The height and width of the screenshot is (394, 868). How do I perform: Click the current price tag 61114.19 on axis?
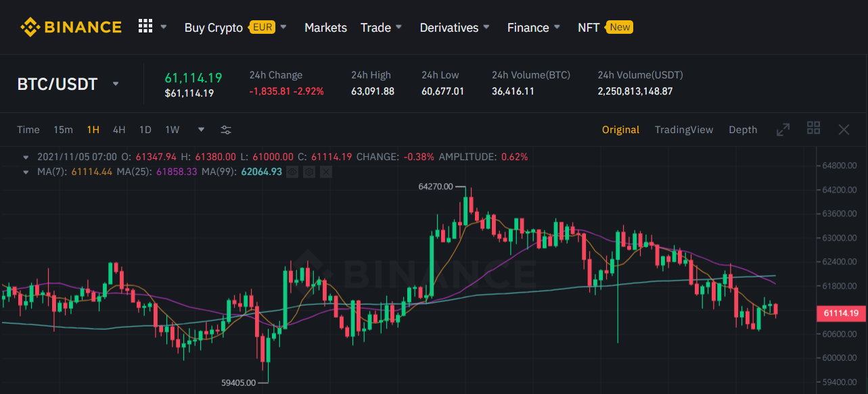[x=841, y=313]
